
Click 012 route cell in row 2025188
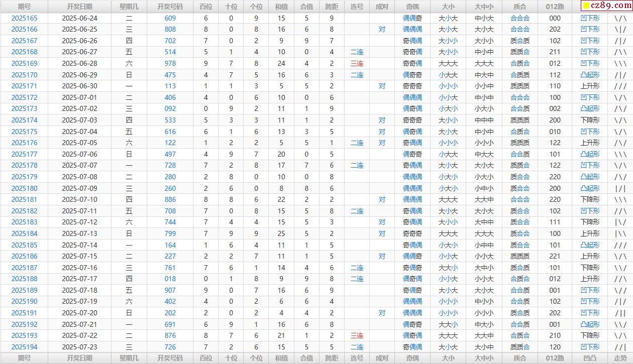pyautogui.click(x=555, y=279)
